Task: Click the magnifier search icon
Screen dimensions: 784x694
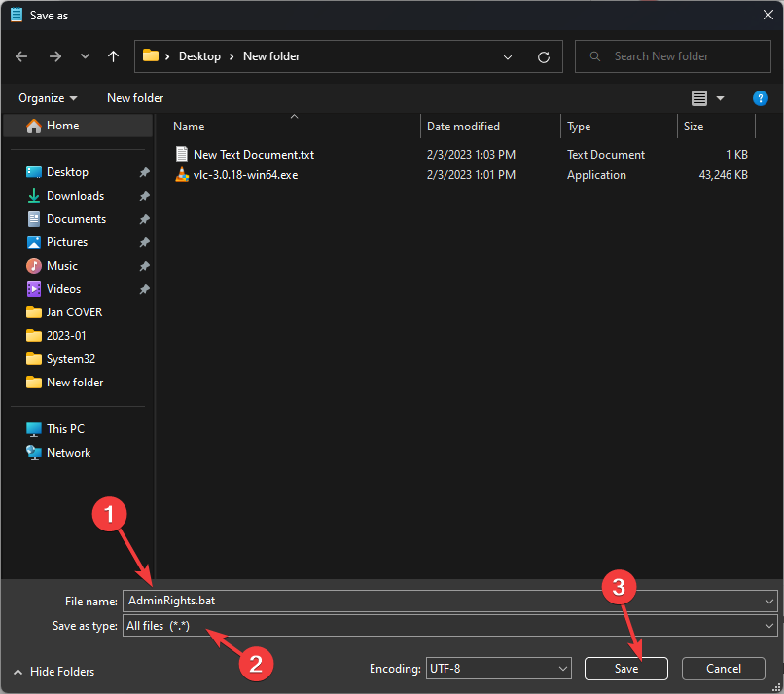Action: click(595, 56)
